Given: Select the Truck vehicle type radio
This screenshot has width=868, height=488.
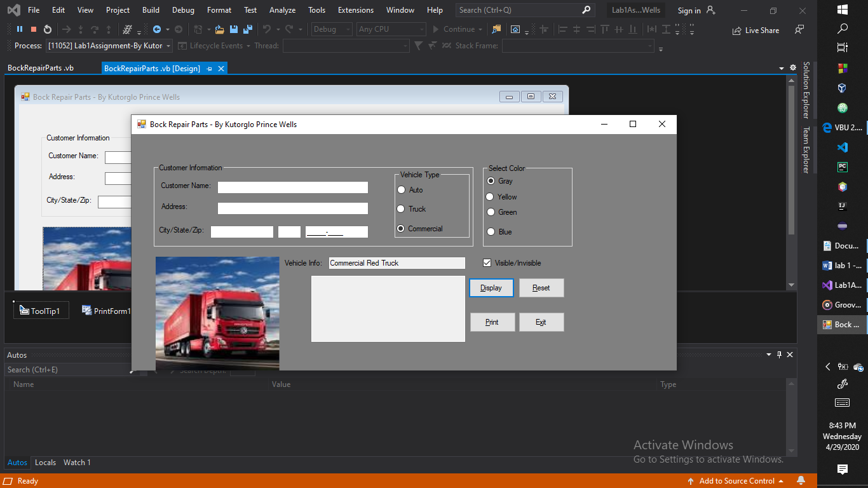Looking at the screenshot, I should click(x=401, y=208).
